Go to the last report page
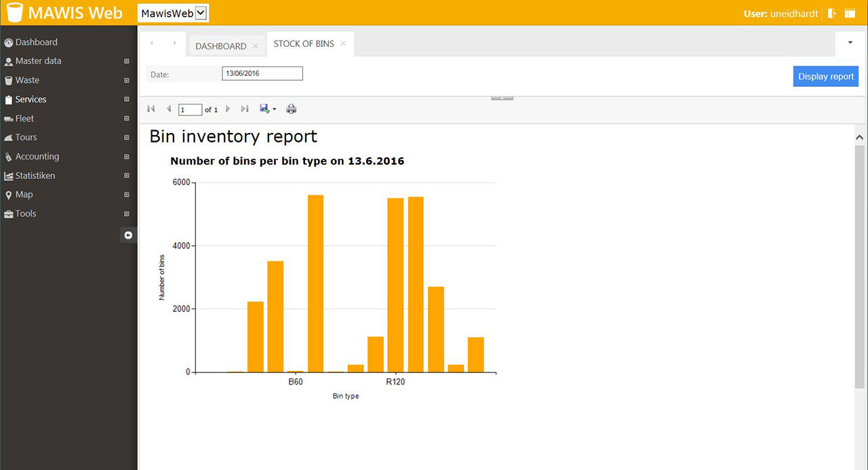This screenshot has width=868, height=470. tap(245, 109)
